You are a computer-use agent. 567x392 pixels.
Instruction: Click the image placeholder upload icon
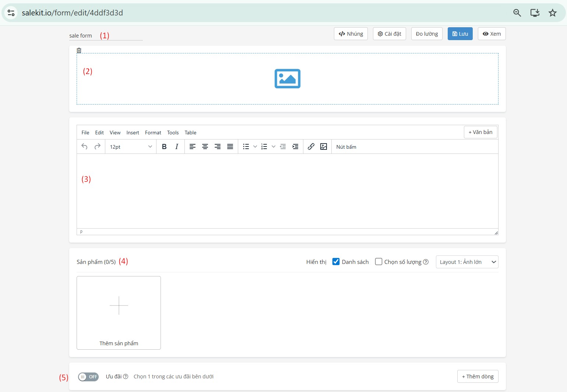(x=287, y=78)
